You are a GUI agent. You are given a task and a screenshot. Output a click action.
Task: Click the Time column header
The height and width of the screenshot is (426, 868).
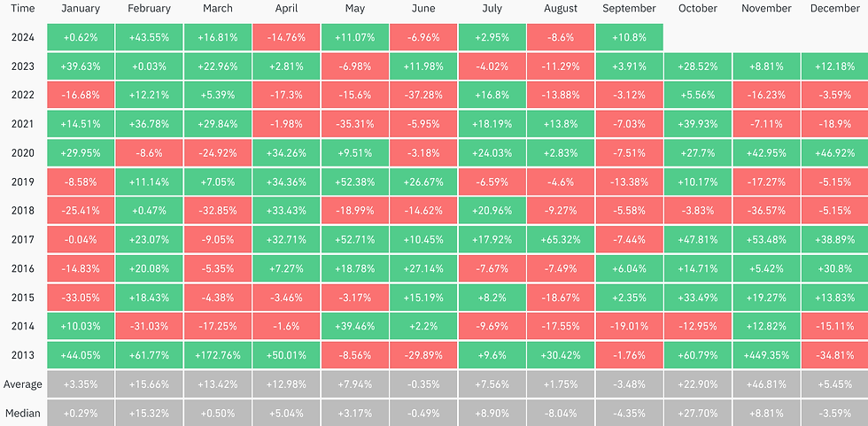click(x=21, y=9)
